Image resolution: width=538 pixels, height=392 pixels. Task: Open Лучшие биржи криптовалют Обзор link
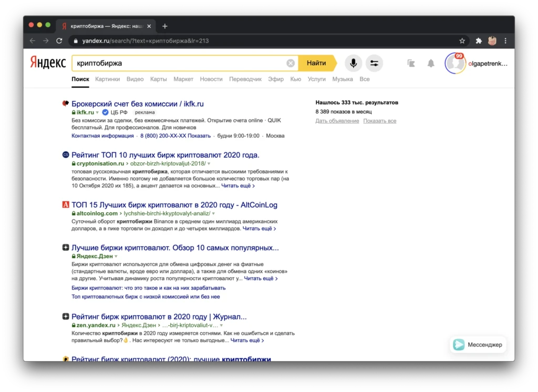click(175, 248)
